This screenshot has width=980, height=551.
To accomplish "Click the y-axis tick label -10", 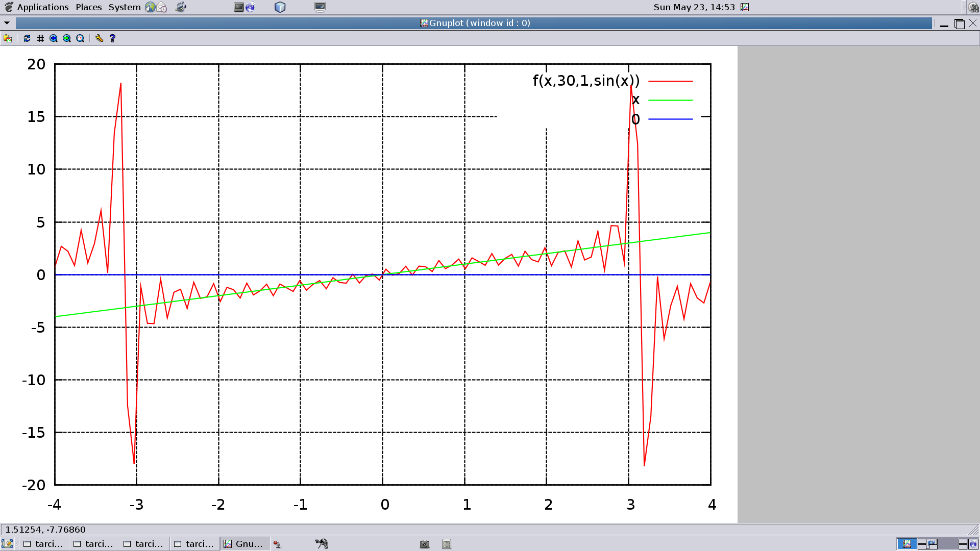I will [x=34, y=380].
